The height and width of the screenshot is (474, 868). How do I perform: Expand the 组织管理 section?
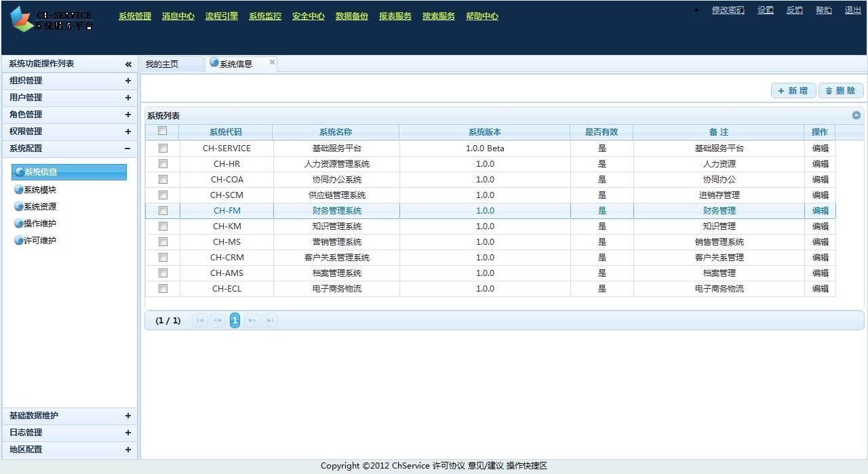(x=70, y=81)
